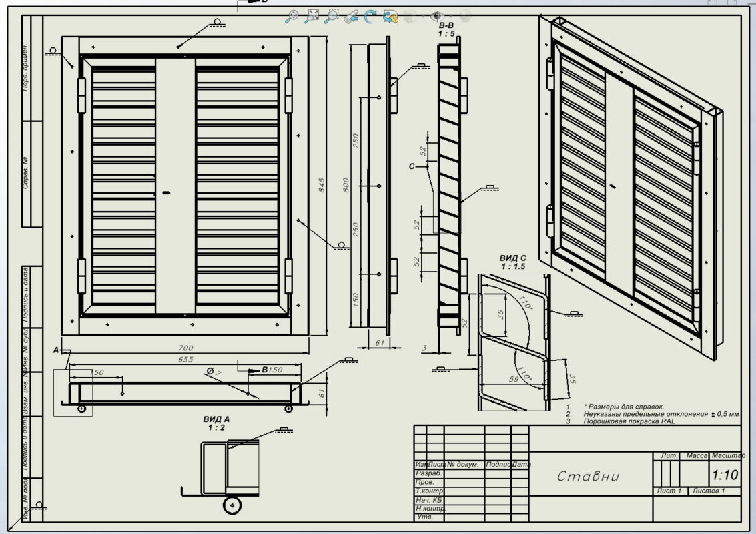
Task: Select the 845 vertical height dimension
Action: (x=322, y=187)
